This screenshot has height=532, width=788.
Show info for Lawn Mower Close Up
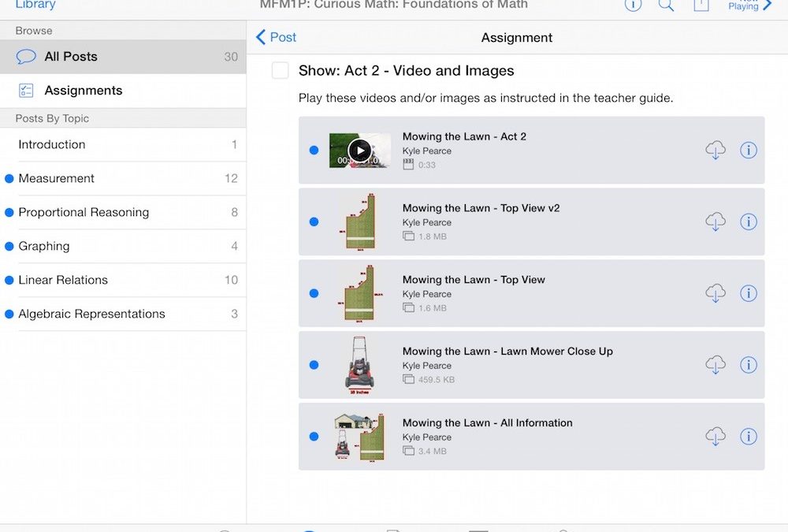(x=748, y=365)
